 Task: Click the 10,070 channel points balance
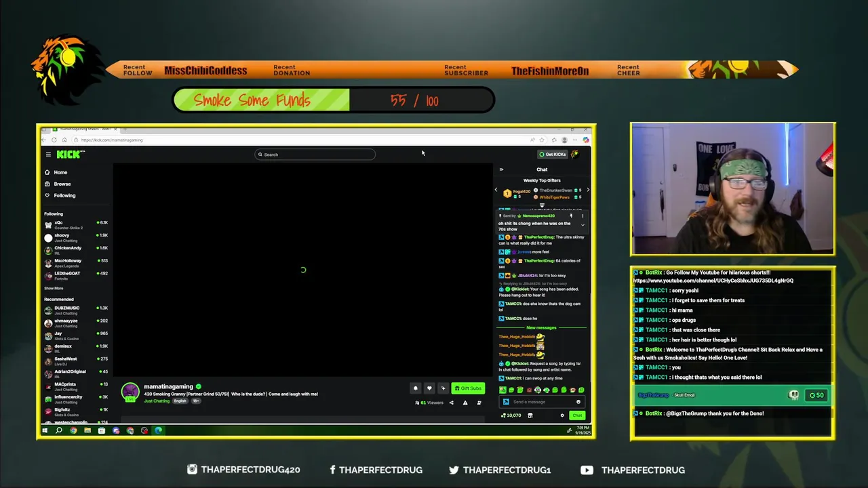(x=511, y=415)
